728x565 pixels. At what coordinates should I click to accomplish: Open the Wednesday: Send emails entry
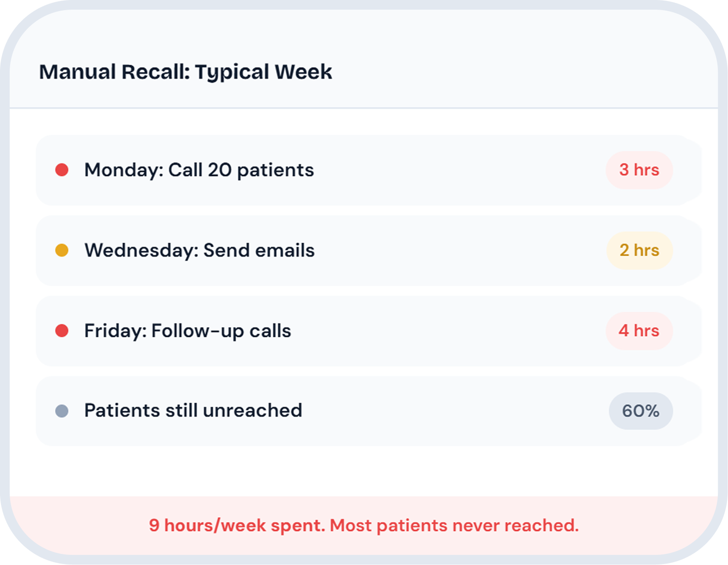tap(199, 250)
